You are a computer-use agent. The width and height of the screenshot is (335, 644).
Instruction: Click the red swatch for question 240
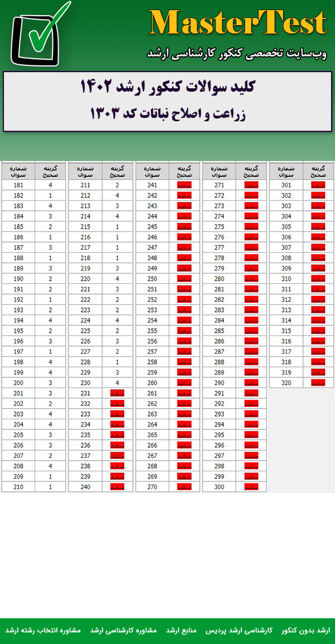pyautogui.click(x=117, y=487)
